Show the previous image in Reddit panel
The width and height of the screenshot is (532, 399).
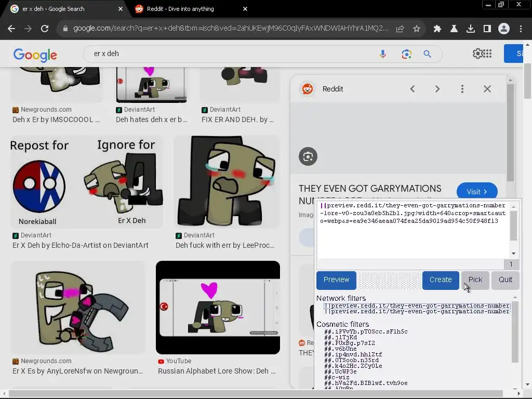(412, 89)
